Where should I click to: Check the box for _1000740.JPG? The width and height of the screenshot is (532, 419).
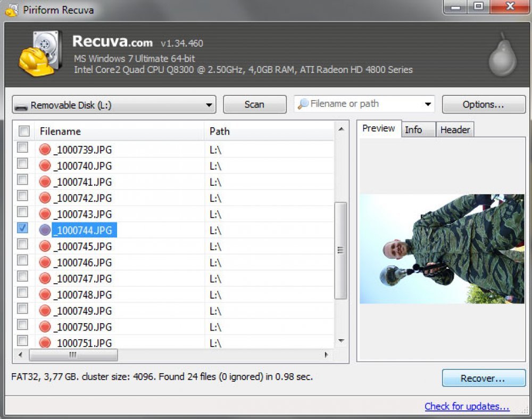click(22, 163)
